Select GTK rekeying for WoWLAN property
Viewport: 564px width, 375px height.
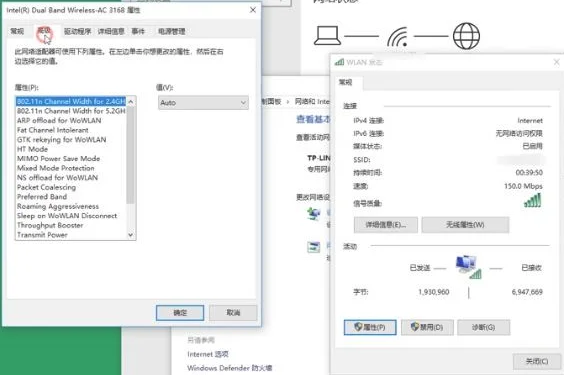pyautogui.click(x=62, y=140)
